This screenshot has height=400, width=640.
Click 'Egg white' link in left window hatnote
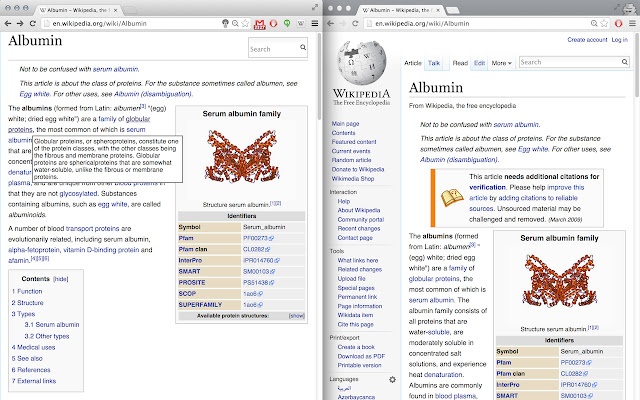pos(34,94)
